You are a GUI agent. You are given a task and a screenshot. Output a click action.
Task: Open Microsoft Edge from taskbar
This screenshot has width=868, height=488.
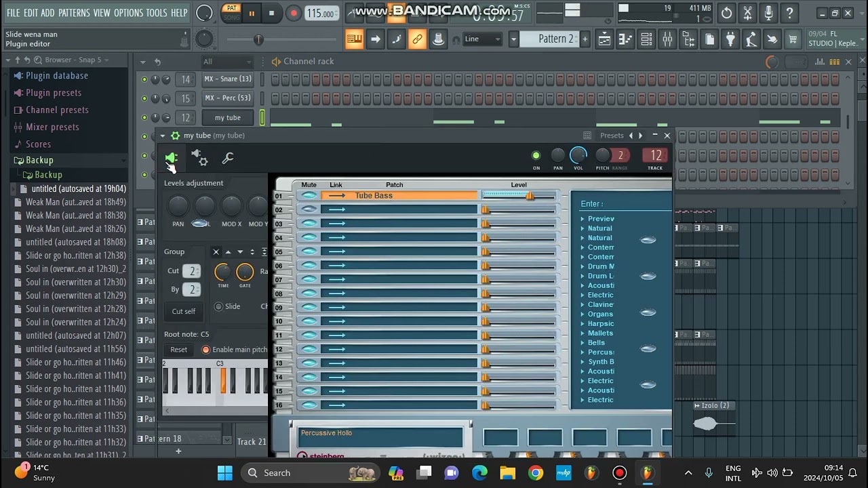click(x=479, y=473)
